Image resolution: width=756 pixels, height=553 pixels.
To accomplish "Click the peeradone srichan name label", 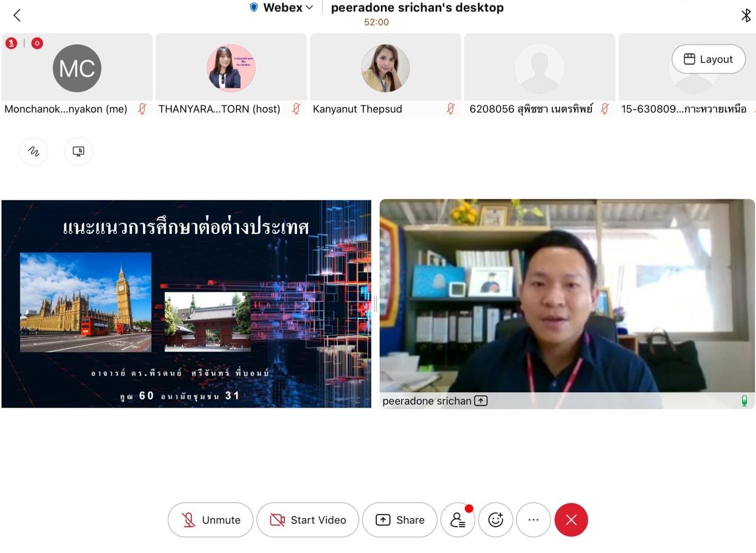I will (x=427, y=401).
